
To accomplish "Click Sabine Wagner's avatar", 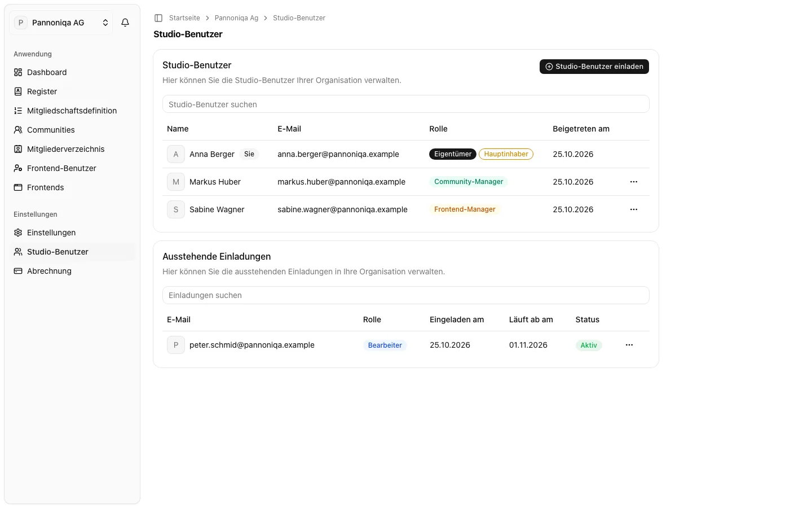I will tap(176, 209).
